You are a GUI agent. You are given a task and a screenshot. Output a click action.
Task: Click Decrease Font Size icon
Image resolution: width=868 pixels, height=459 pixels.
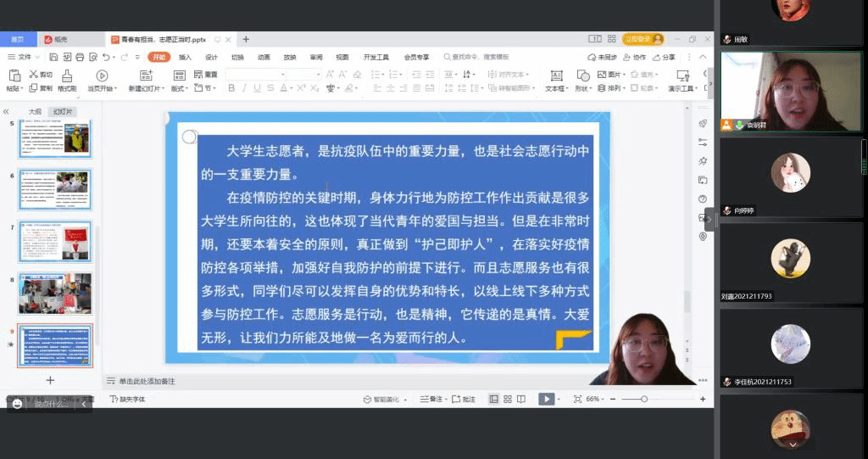(x=342, y=75)
